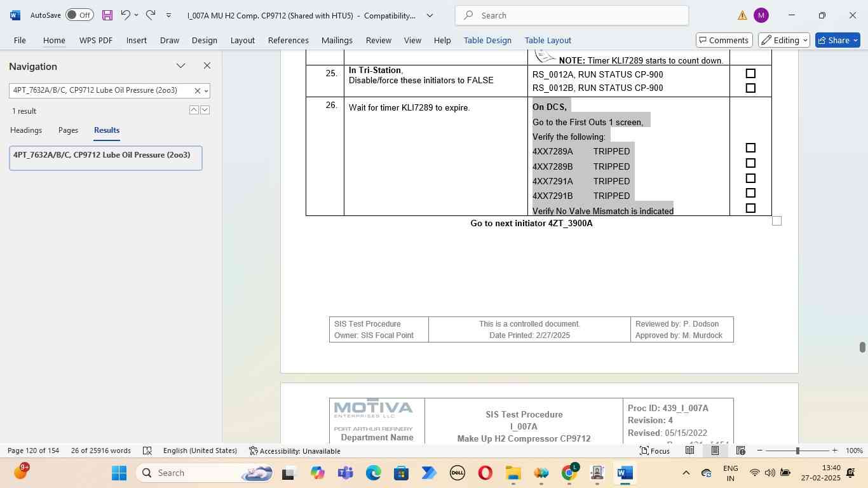
Task: Switch to Read Mode view
Action: pos(689,451)
